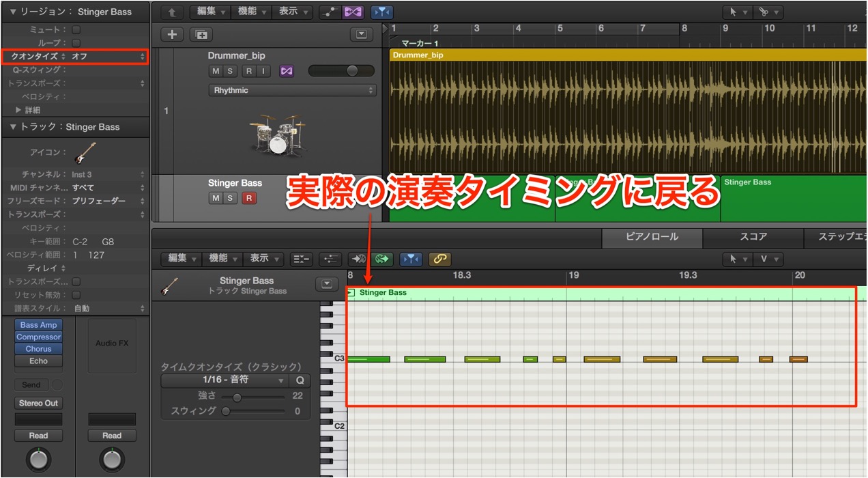Solo the Drummer_bip track with S button
Screen dimensions: 868x478
click(x=231, y=71)
